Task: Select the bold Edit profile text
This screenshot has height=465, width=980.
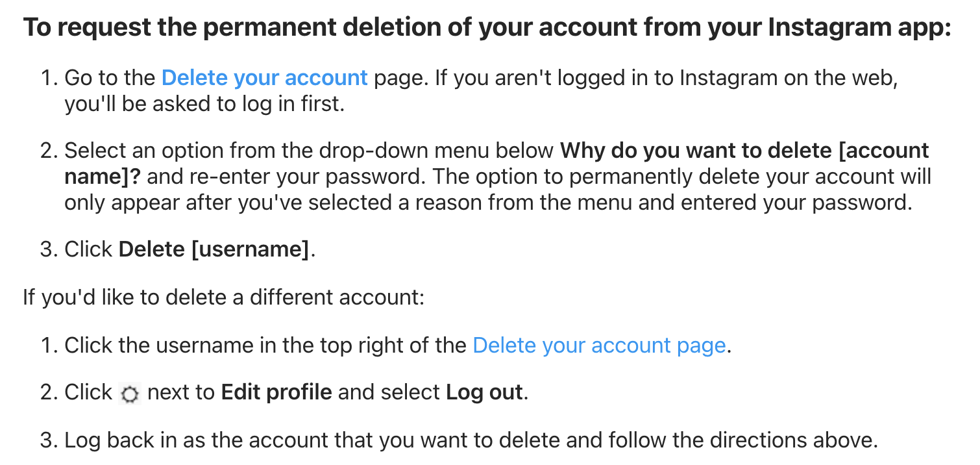Action: [x=276, y=392]
